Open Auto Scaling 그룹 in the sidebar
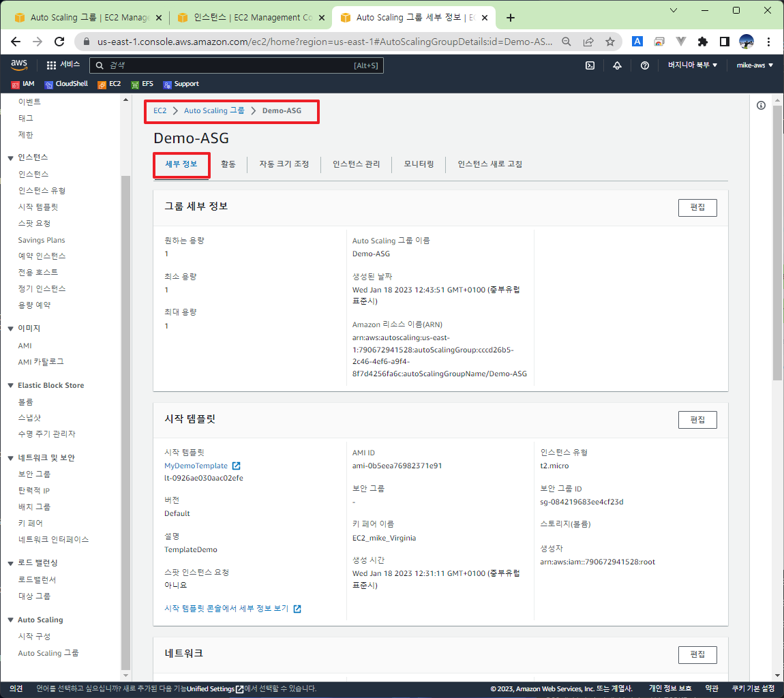The image size is (784, 698). point(48,654)
